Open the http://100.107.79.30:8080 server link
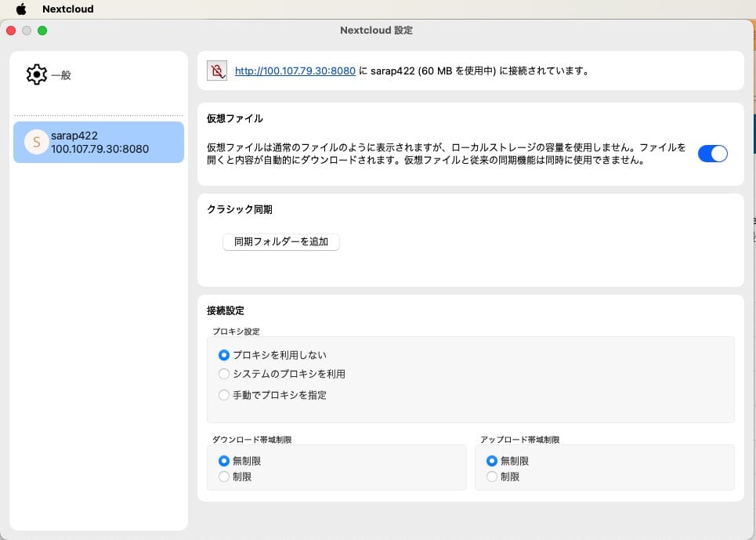 [x=295, y=71]
